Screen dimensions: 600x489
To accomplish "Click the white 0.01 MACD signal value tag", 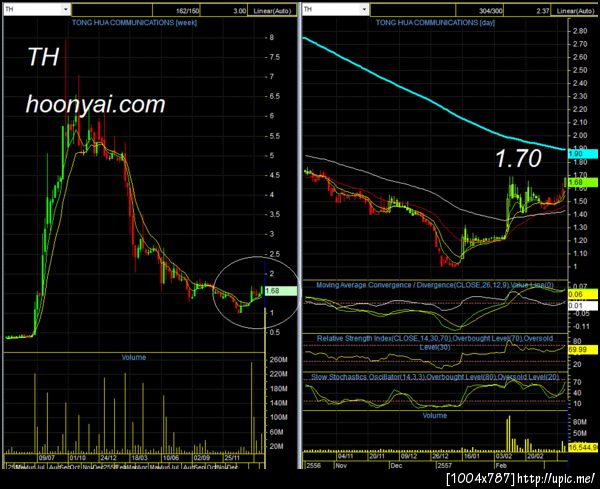I will pos(583,305).
